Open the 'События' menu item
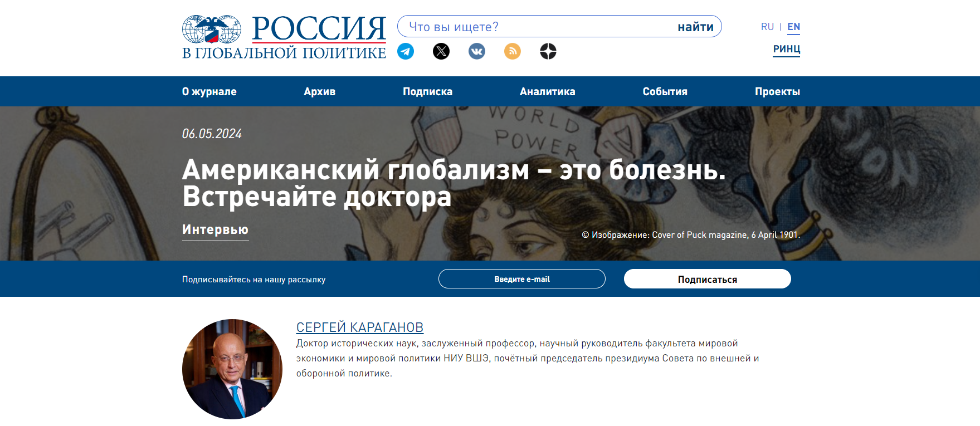The height and width of the screenshot is (426, 980). click(665, 91)
